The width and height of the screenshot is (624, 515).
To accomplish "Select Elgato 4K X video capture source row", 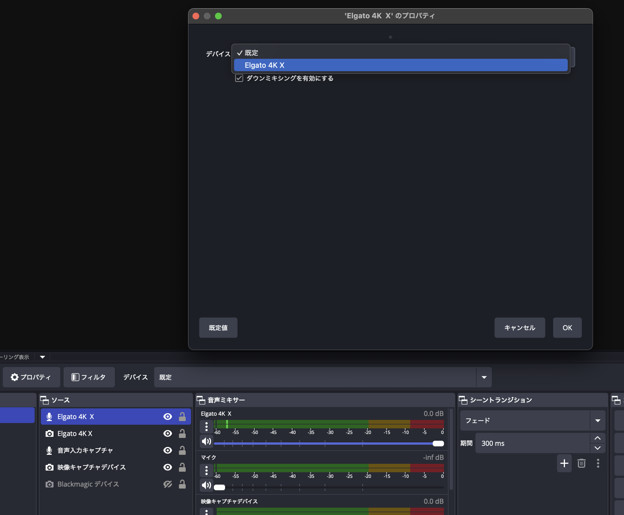I will coord(116,433).
